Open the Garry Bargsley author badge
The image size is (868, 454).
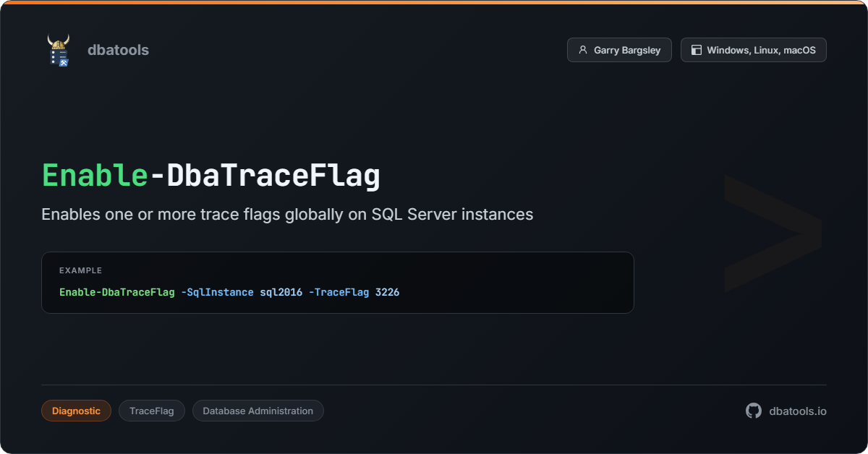point(619,51)
